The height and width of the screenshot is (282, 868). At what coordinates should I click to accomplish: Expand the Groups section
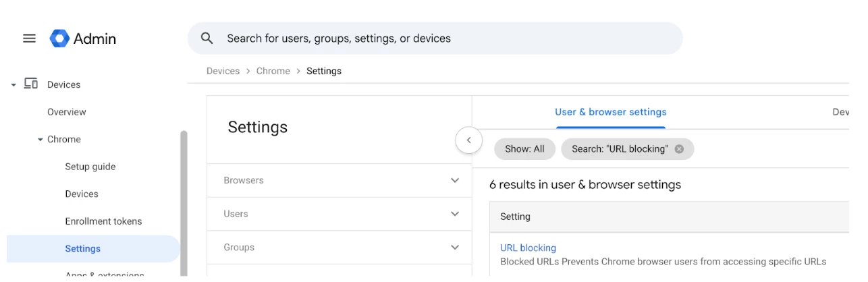454,248
